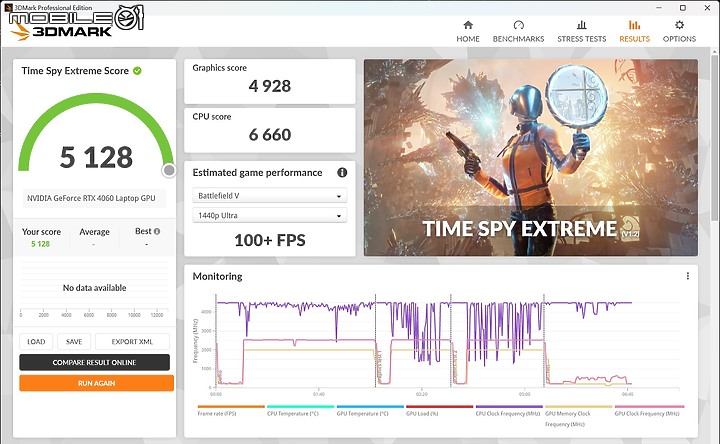Click COMPARE RESULT ONLINE button
Viewport: 720px width, 444px height.
[95, 362]
